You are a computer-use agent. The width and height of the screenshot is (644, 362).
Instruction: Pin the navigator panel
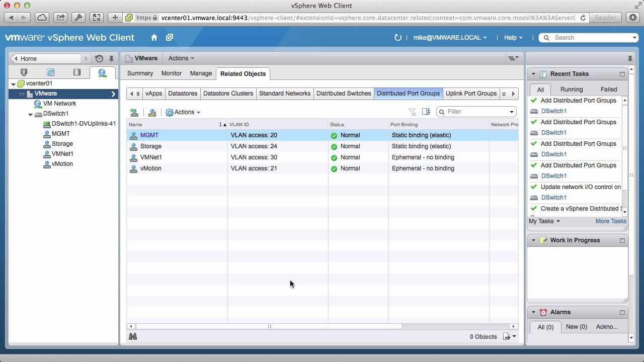111,59
